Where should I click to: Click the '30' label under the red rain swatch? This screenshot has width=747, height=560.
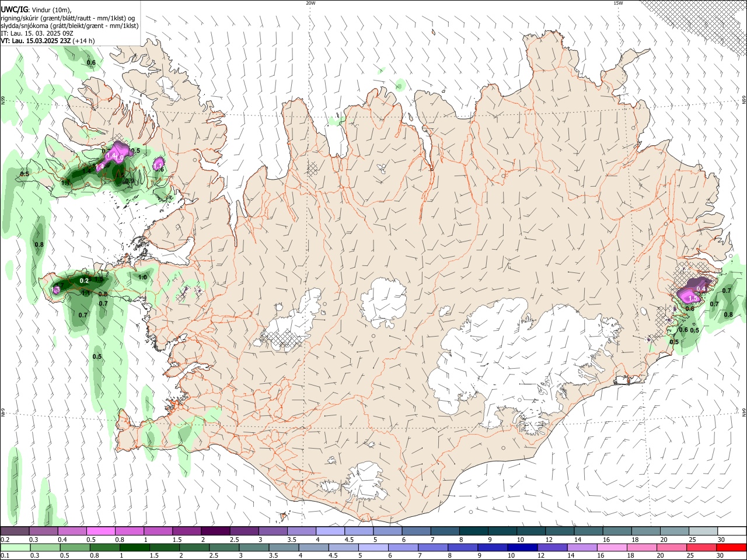point(720,556)
